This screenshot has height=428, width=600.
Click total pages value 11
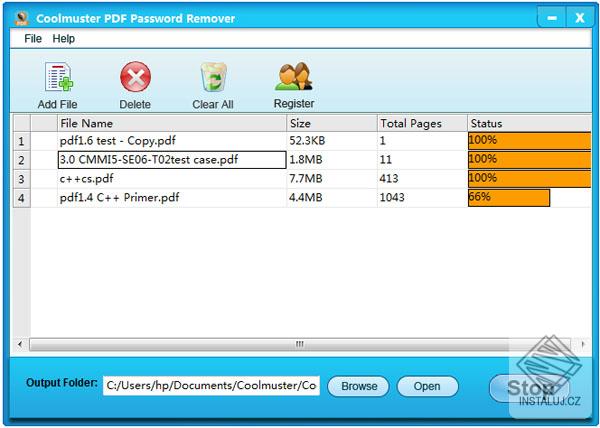(x=422, y=159)
